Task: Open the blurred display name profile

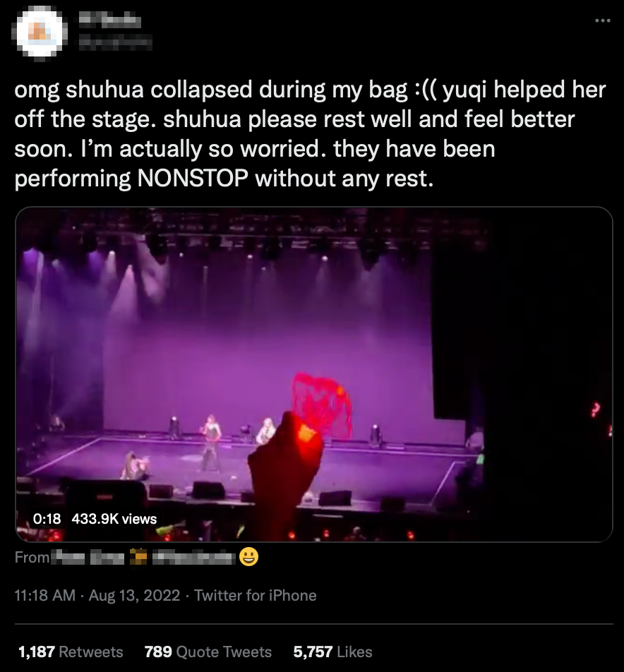Action: coord(109,19)
